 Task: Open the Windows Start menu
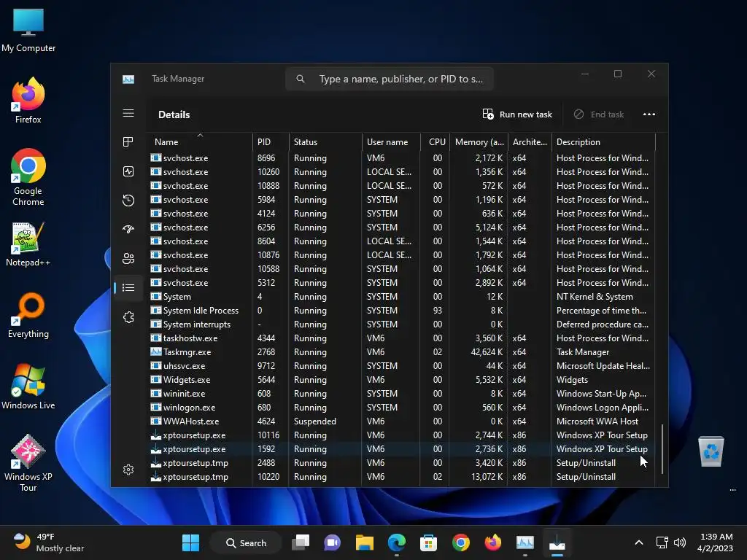pyautogui.click(x=190, y=542)
